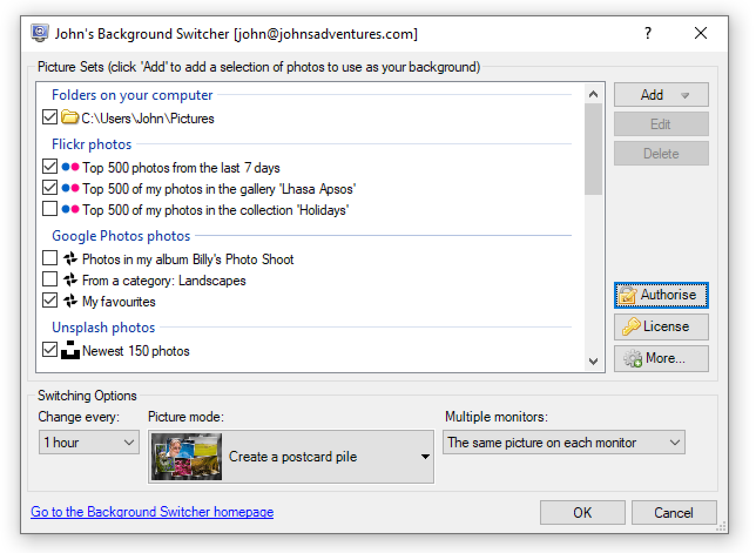Click the gear icon on More button
Viewport: 756px width, 553px height.
click(x=633, y=359)
